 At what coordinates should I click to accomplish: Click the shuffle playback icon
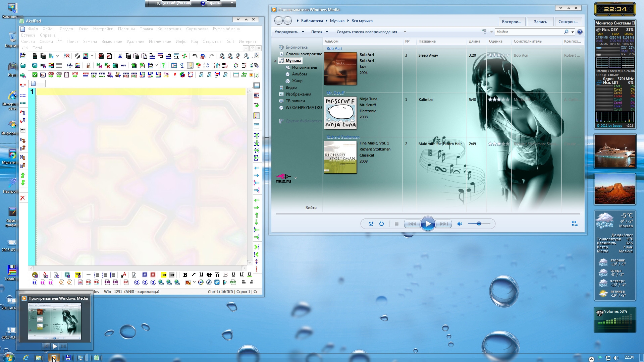click(x=371, y=224)
